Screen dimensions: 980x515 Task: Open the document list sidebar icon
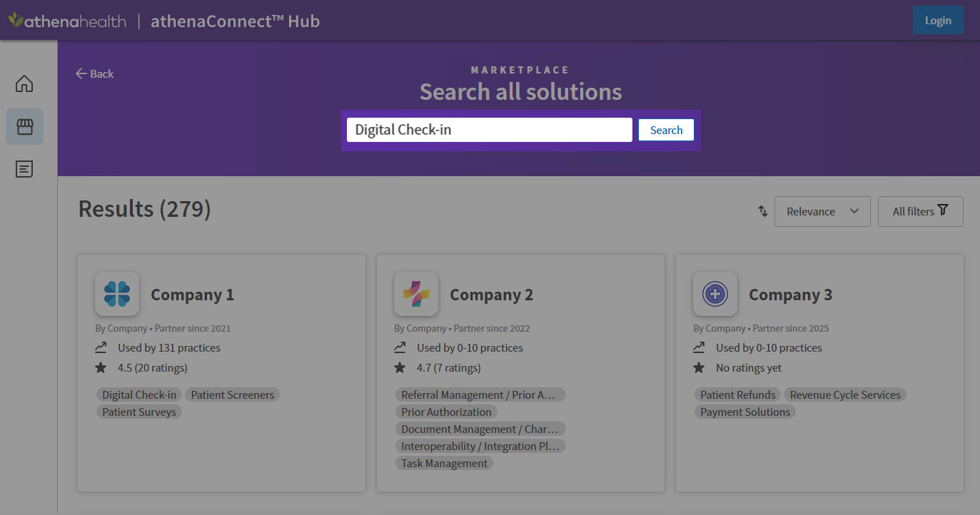click(24, 169)
